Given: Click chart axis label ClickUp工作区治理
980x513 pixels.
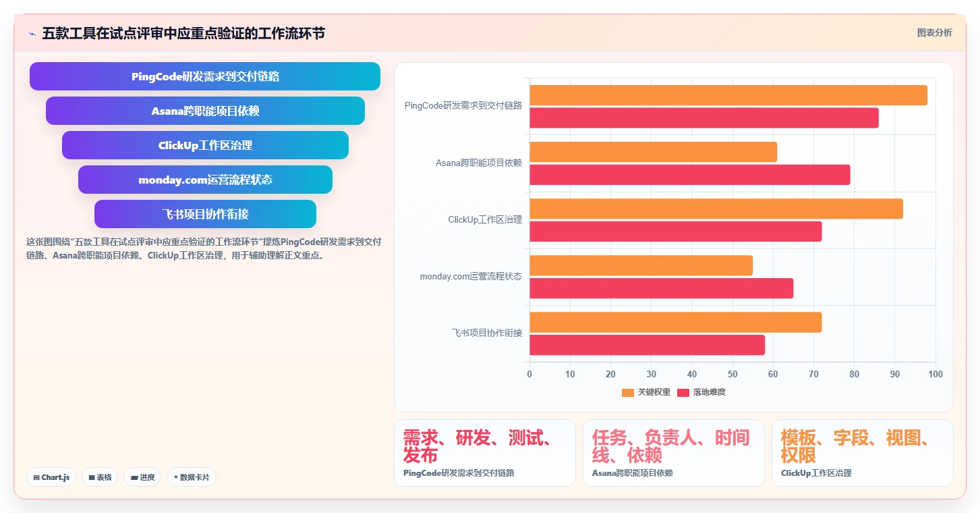Looking at the screenshot, I should [485, 220].
